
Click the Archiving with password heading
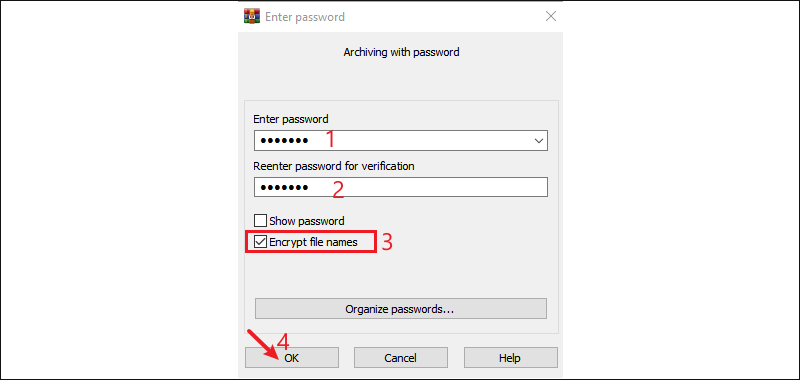(402, 52)
